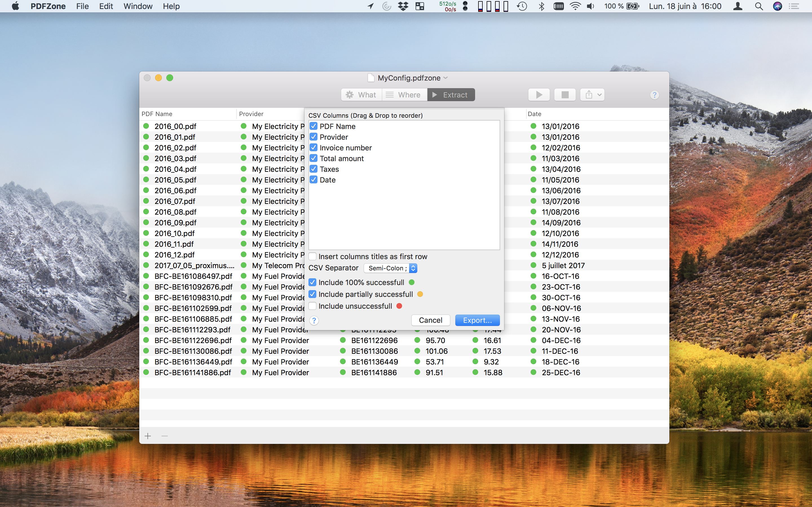Open Siri from the menu bar
This screenshot has width=812, height=507.
coord(777,6)
